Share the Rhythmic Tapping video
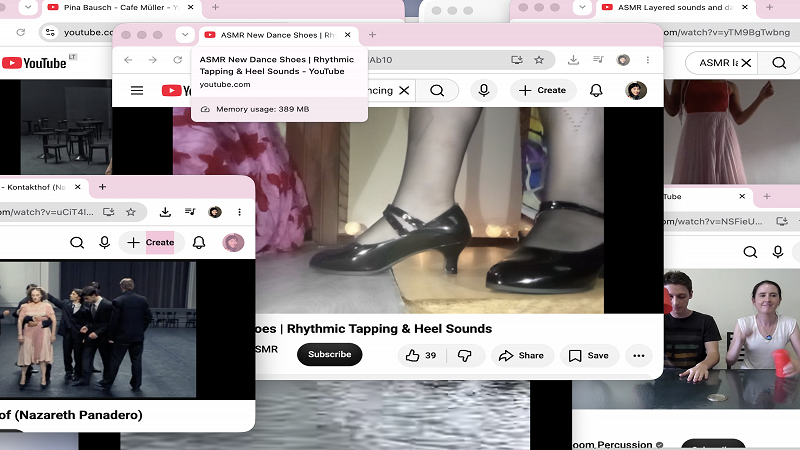 pyautogui.click(x=522, y=356)
